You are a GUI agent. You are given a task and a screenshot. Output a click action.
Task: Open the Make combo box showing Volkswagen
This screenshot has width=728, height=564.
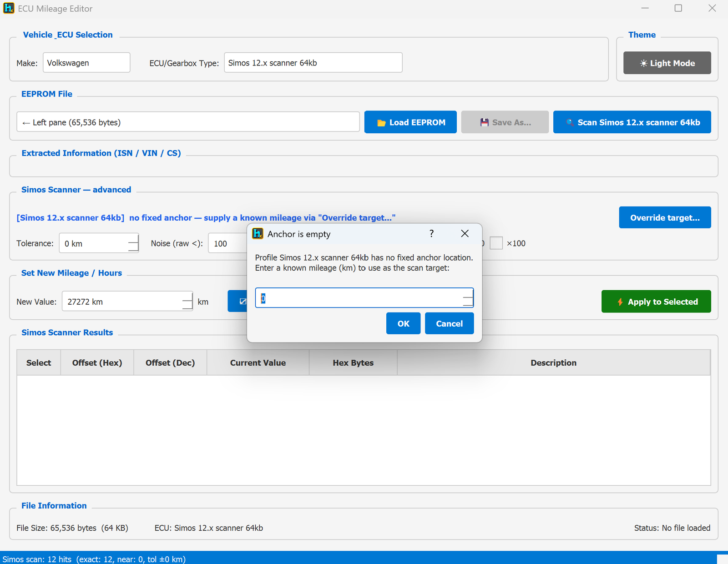86,62
